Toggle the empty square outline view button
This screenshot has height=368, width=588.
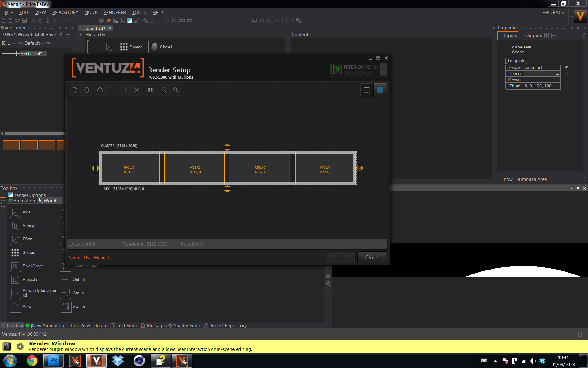367,90
